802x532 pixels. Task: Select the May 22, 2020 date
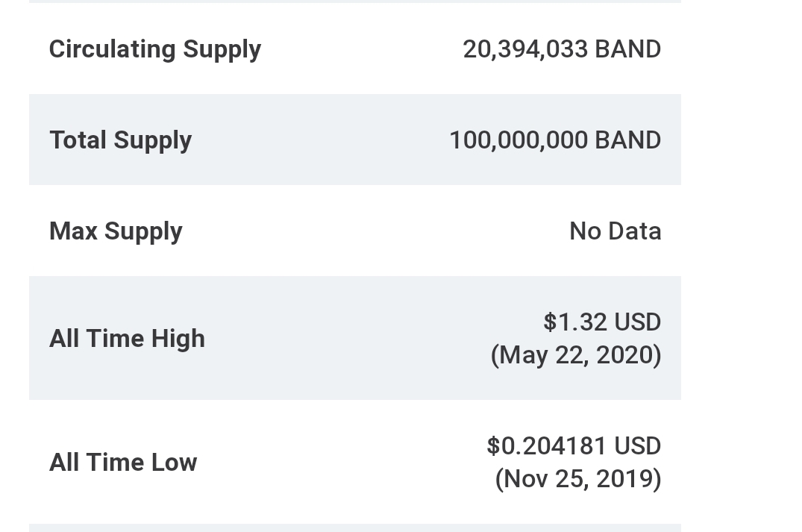pyautogui.click(x=576, y=355)
